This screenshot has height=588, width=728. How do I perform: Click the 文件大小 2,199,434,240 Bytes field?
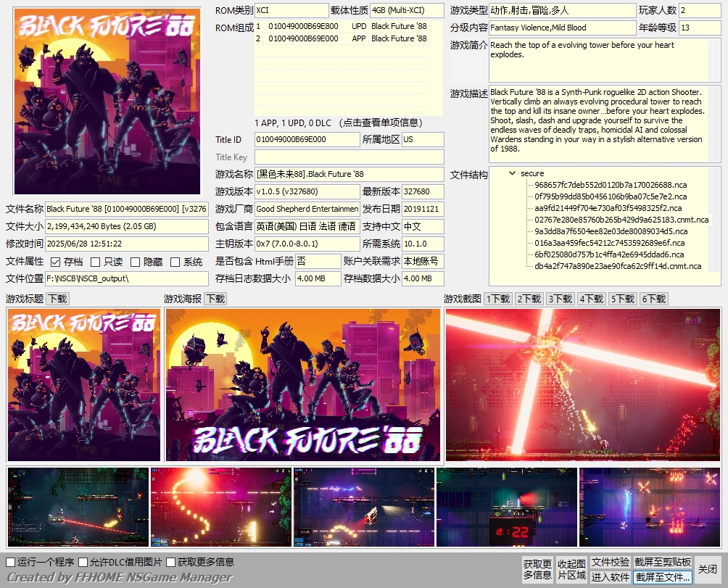coord(127,226)
